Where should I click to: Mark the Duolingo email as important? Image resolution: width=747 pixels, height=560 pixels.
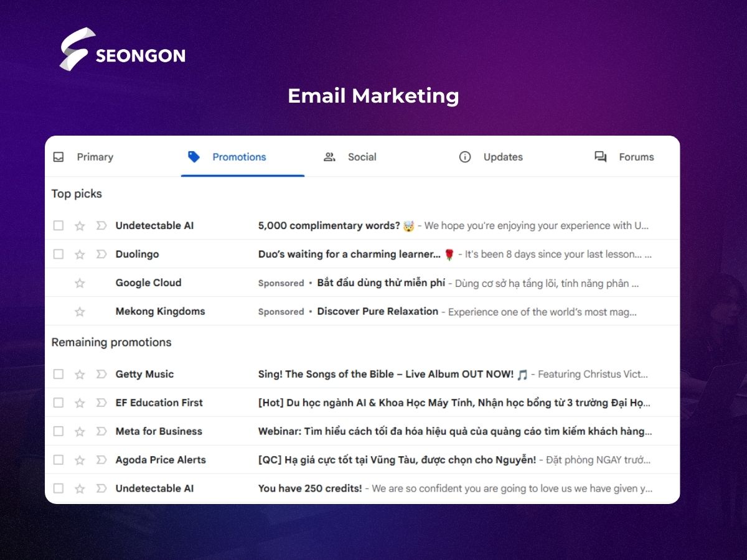[x=101, y=254]
